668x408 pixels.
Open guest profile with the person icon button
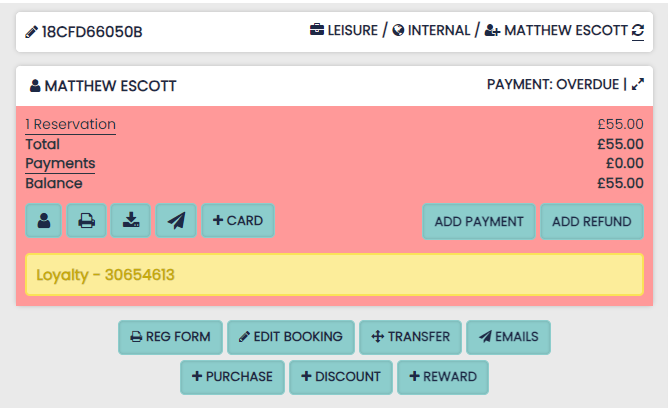(x=44, y=221)
